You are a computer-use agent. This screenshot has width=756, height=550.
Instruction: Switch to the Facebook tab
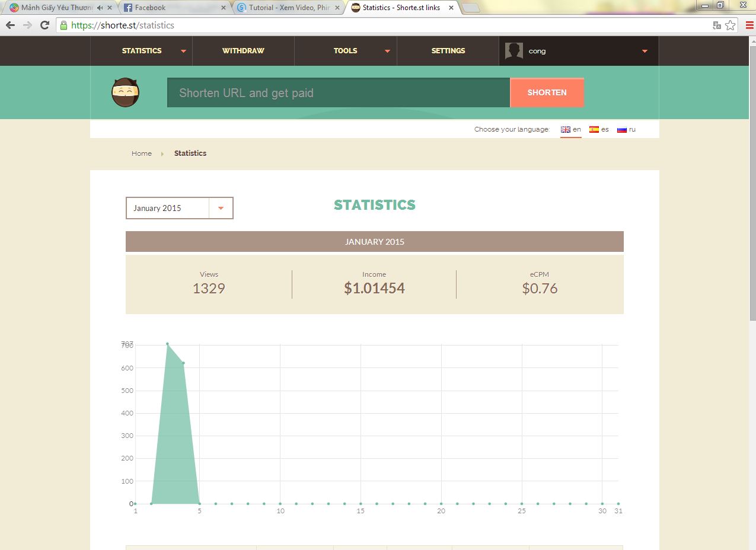coord(171,8)
